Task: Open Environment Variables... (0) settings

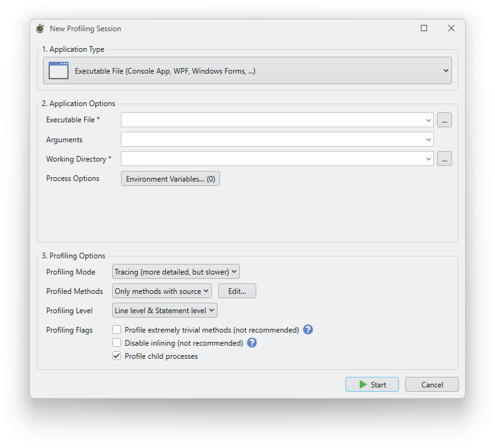Action: point(170,179)
